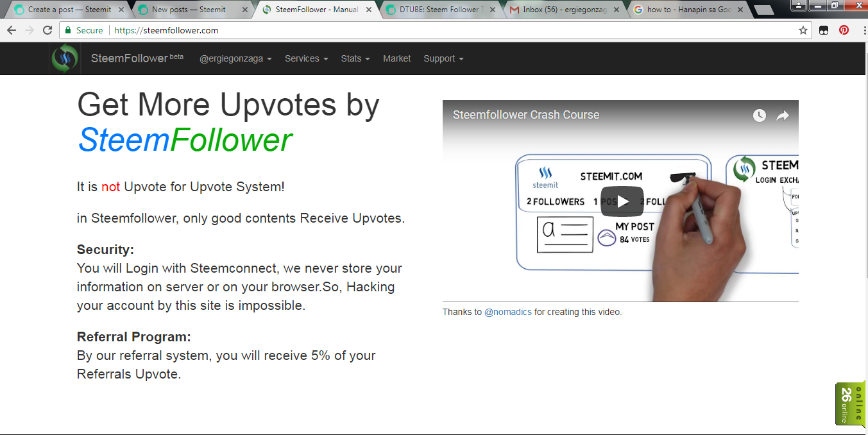Click the browser forward arrow
Image resolution: width=868 pixels, height=435 pixels.
(30, 30)
